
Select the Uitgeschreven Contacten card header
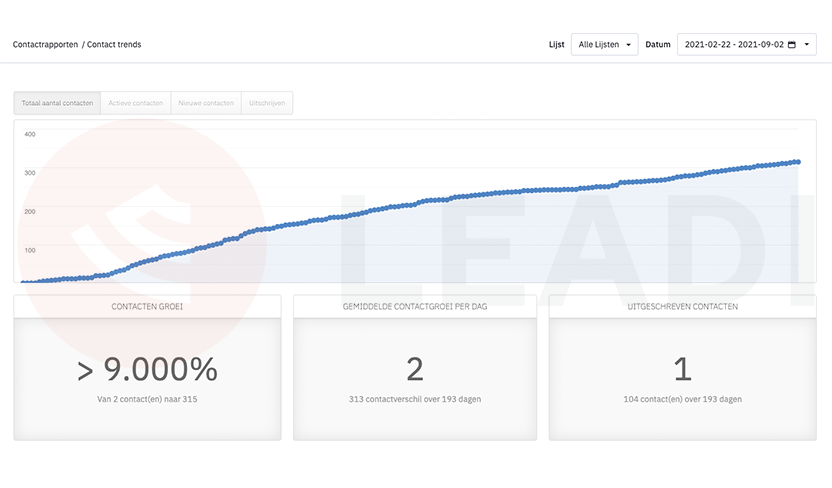pyautogui.click(x=682, y=307)
